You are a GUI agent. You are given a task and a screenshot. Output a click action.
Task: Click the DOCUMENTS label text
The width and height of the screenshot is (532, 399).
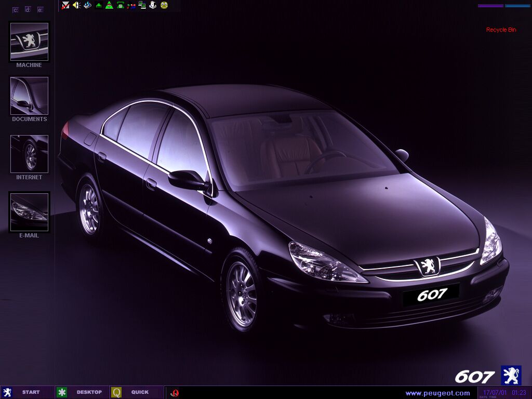pos(30,119)
